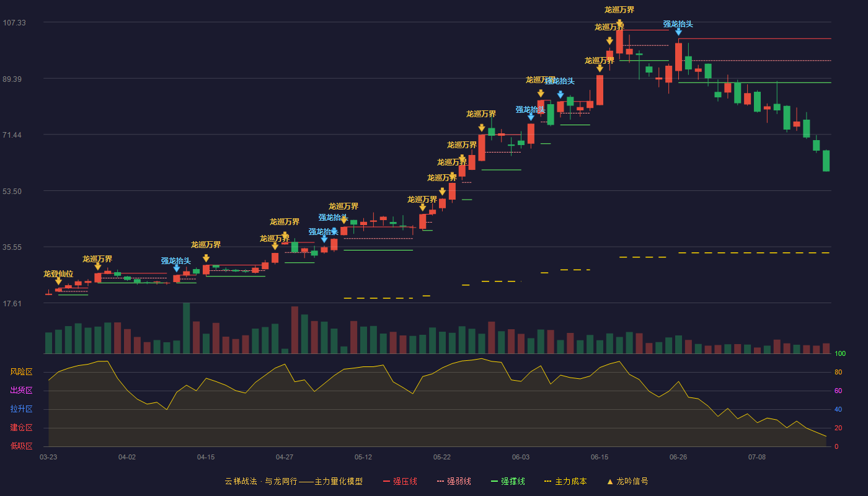The image size is (868, 496).
Task: Click the blue arrow under the rightmost 强龙抬头
Action: (x=678, y=32)
